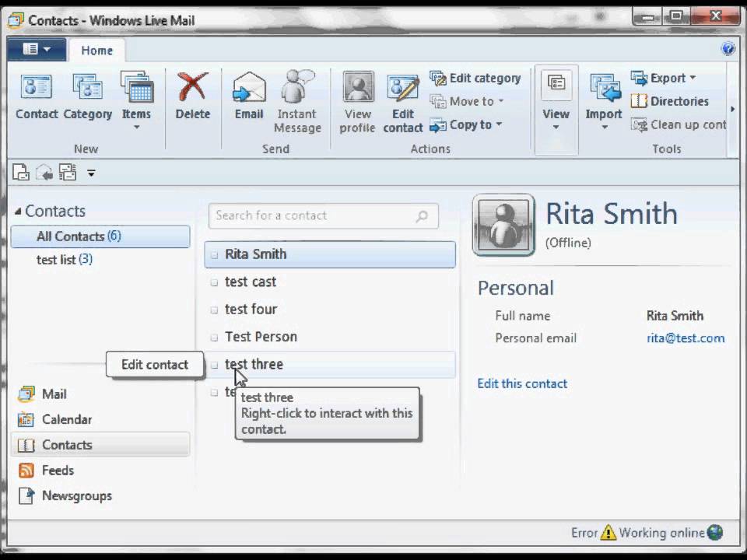This screenshot has width=747, height=560.
Task: Click Edit this contact link
Action: click(x=522, y=383)
